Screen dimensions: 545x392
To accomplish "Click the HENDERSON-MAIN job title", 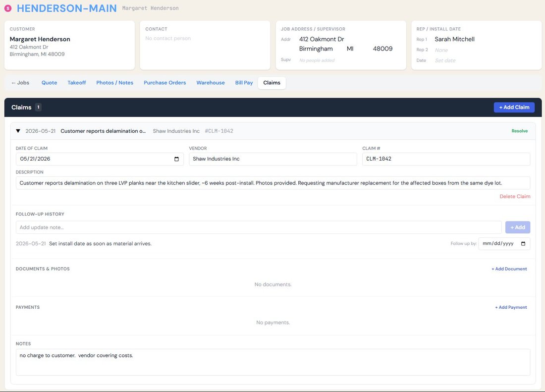I will pos(67,8).
